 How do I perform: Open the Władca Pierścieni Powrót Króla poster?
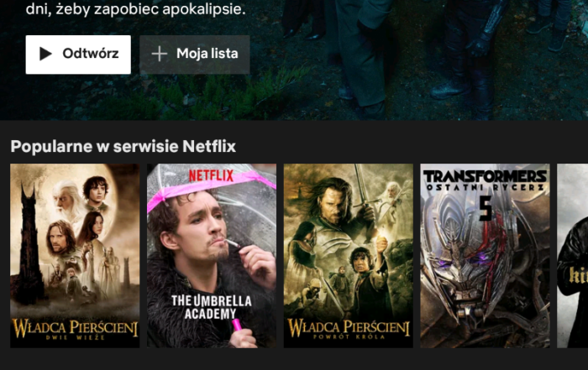(x=349, y=256)
